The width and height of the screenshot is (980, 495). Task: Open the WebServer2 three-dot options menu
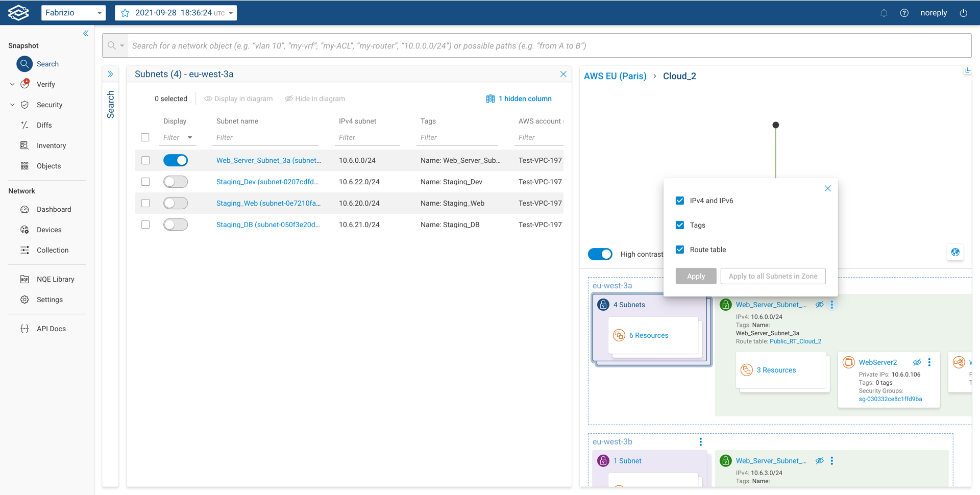coord(929,362)
